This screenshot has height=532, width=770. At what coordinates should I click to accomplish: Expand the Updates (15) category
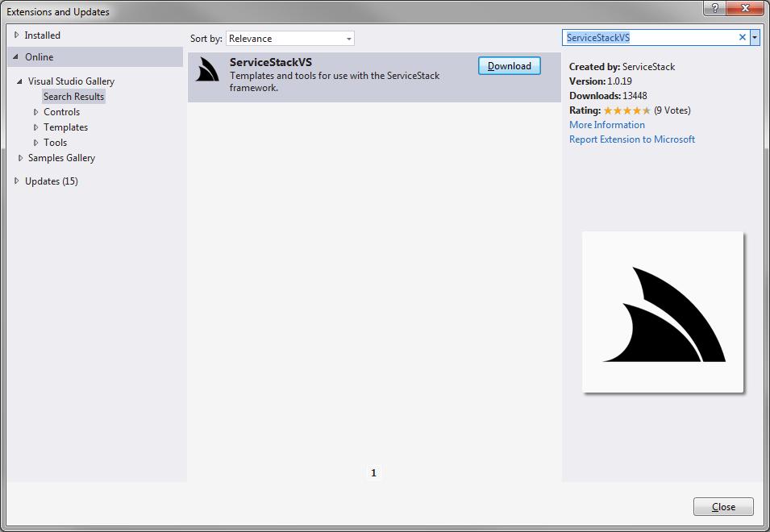pyautogui.click(x=17, y=181)
